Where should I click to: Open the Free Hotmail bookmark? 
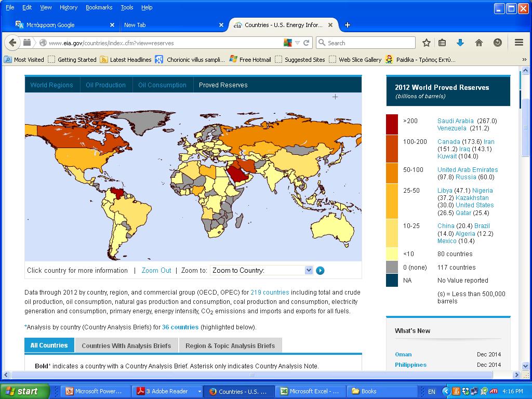click(250, 60)
